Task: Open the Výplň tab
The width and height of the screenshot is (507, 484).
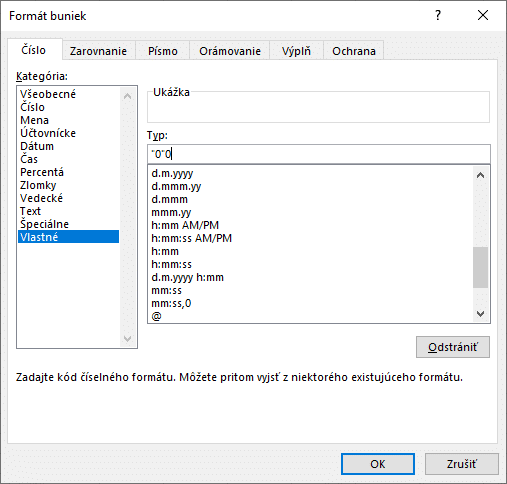Action: click(x=296, y=51)
